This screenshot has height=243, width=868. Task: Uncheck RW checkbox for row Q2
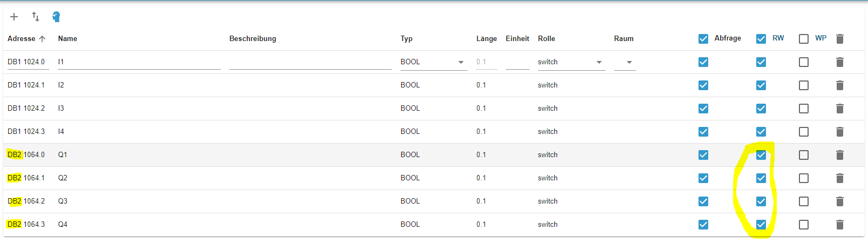tap(761, 178)
